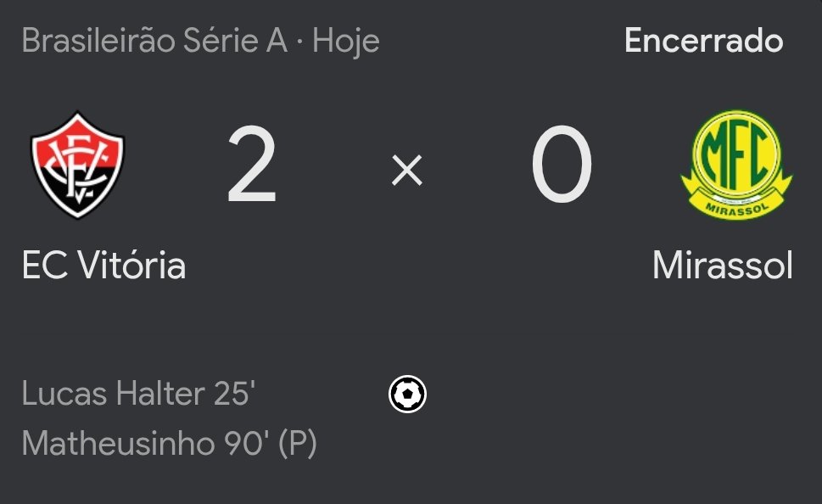
Task: Open the EC Vitória team name
Action: [x=103, y=266]
